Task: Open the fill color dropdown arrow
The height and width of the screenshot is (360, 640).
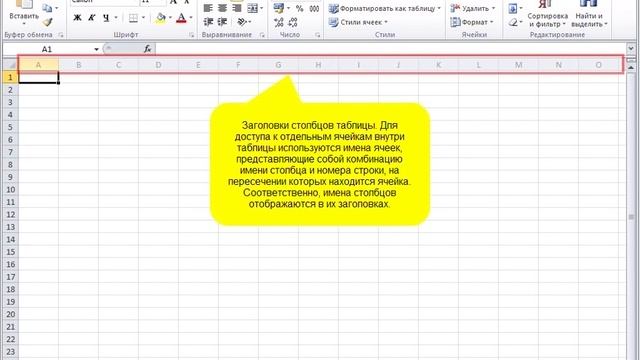Action: (170, 18)
